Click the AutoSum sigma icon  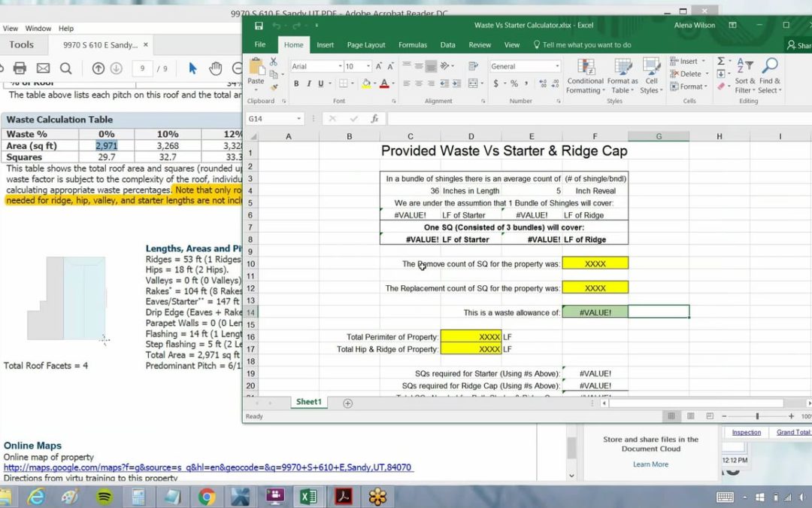coord(721,61)
